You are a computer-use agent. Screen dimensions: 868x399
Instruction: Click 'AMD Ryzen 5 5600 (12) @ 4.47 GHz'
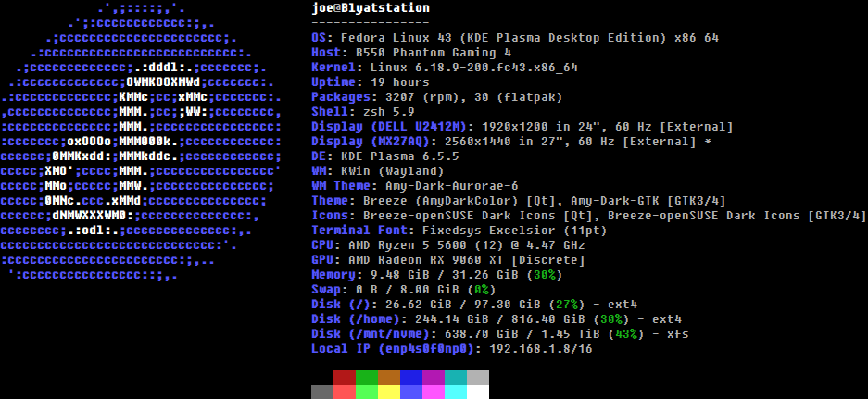pos(467,245)
